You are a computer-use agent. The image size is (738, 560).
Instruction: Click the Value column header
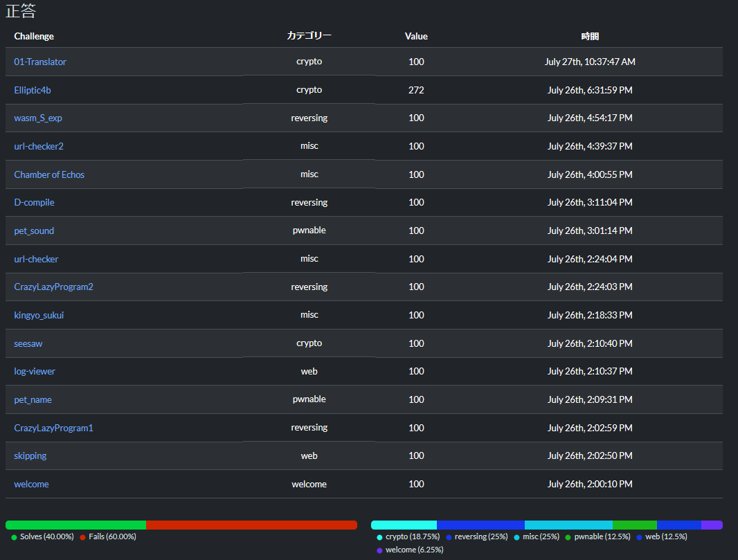click(x=416, y=36)
